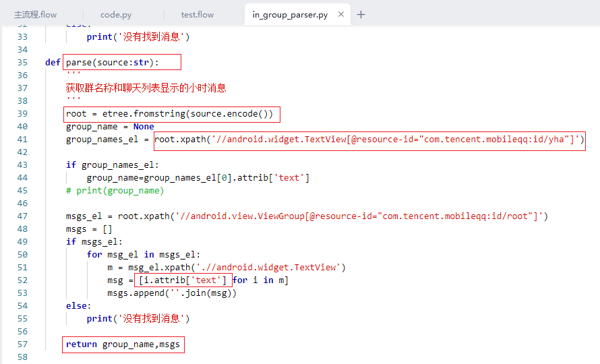Click the red docstring comment on line 37

(x=146, y=88)
